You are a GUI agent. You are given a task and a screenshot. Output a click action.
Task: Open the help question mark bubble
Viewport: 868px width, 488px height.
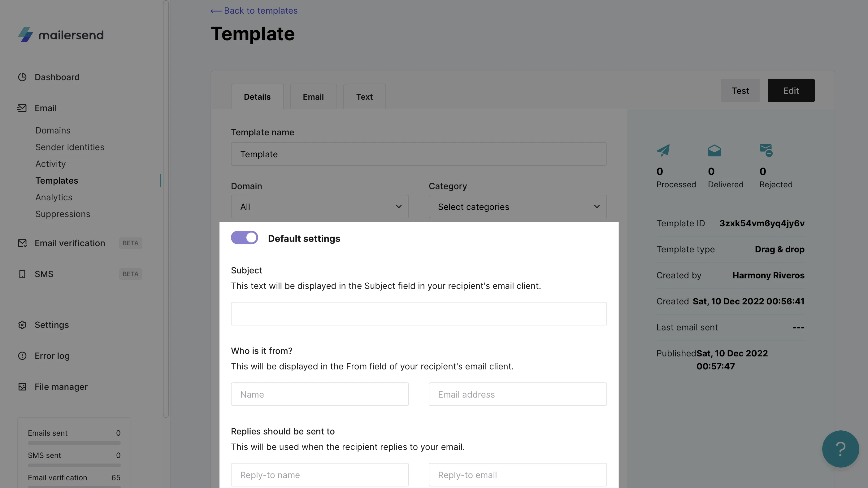point(840,449)
